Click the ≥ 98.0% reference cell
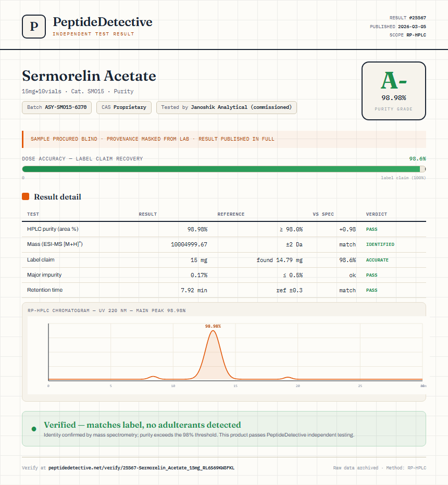 coord(291,229)
